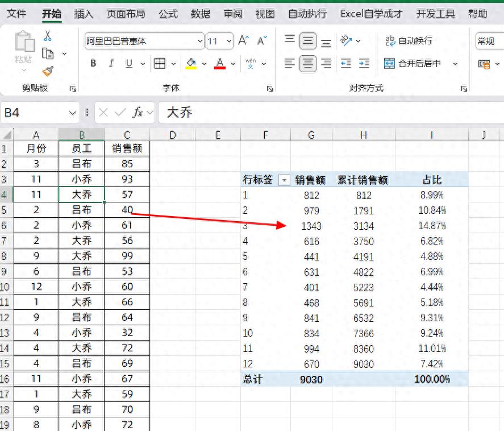504x431 pixels.
Task: Select pivot cell showing 1343
Action: point(311,226)
